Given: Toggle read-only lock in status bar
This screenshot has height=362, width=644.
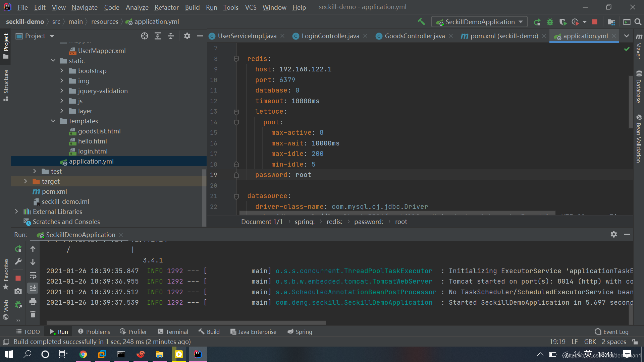Looking at the screenshot, I should tap(635, 342).
